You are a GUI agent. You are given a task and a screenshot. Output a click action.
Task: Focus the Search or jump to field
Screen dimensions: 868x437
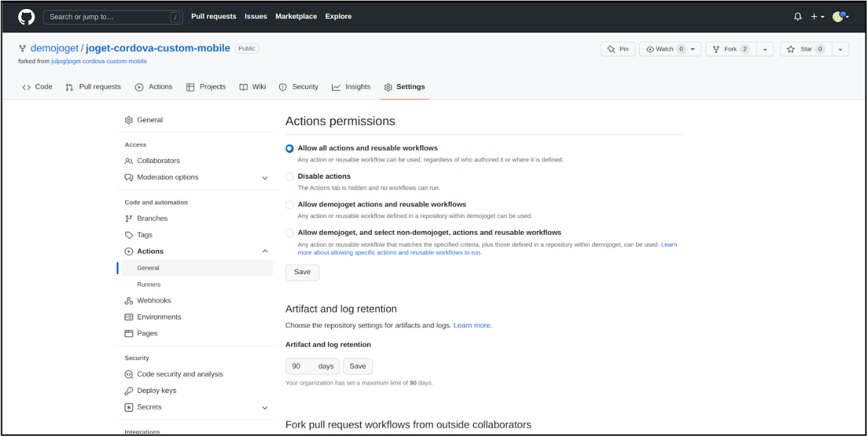(x=113, y=17)
